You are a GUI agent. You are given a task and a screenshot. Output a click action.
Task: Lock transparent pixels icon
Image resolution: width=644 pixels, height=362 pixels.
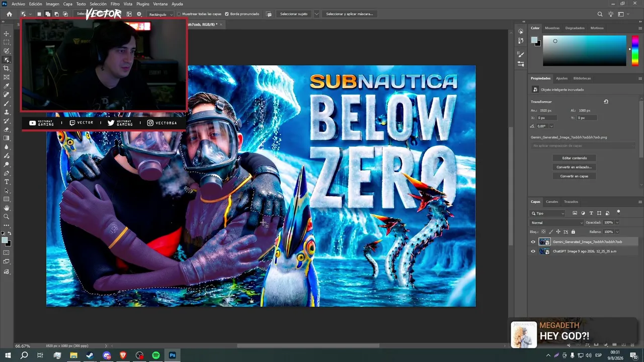(x=542, y=232)
